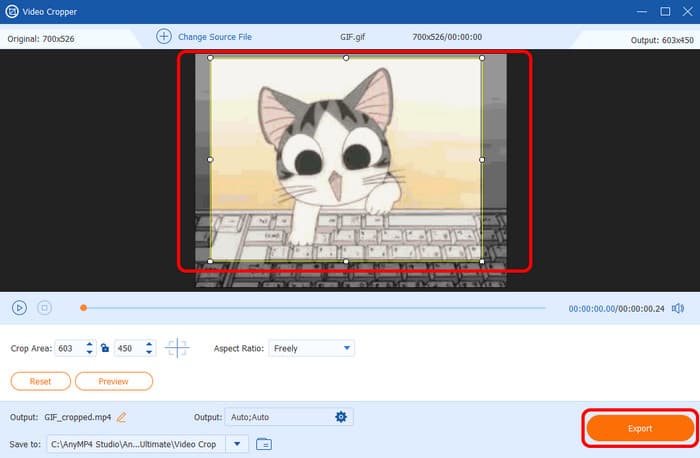Image resolution: width=700 pixels, height=458 pixels.
Task: Click the 700x526/00:00:00 info text
Action: tap(447, 37)
